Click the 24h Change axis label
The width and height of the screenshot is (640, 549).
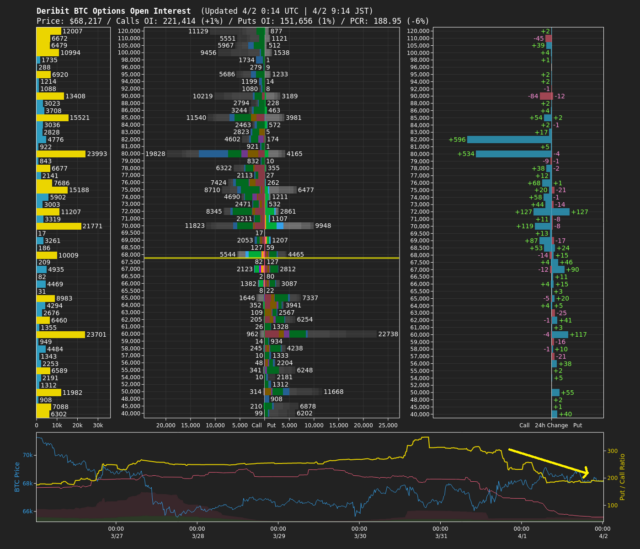click(x=553, y=425)
